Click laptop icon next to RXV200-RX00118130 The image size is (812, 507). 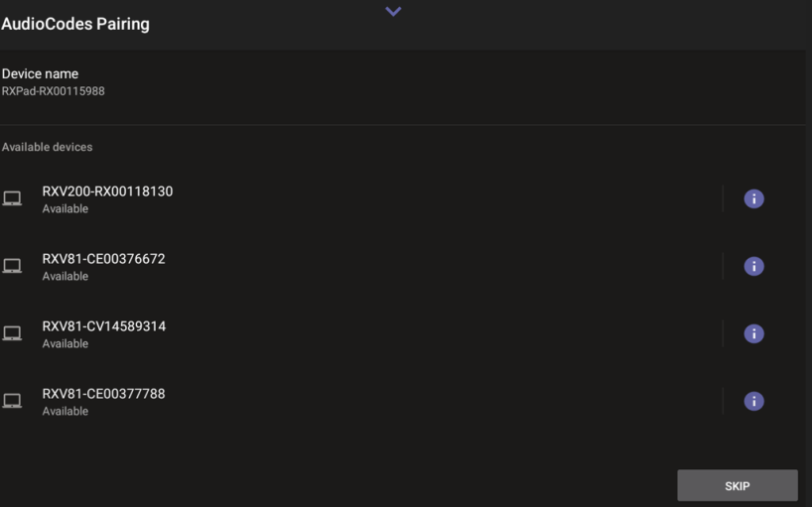(12, 198)
